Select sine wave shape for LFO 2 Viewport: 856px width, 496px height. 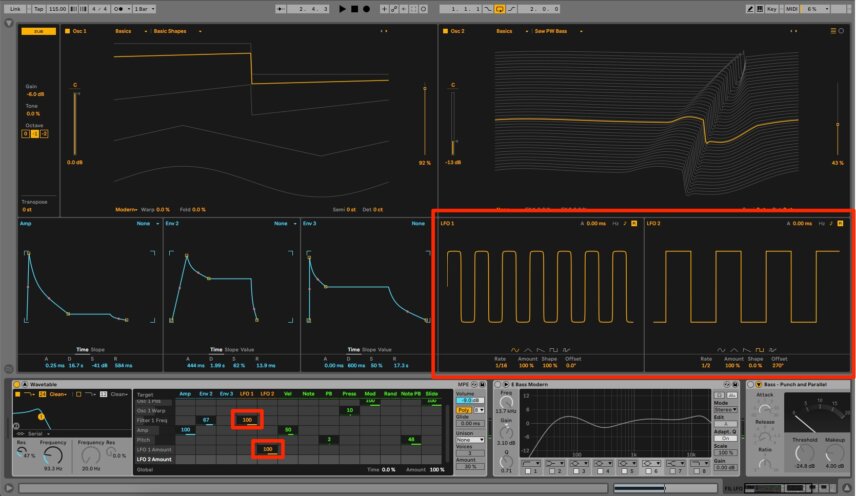coord(721,350)
